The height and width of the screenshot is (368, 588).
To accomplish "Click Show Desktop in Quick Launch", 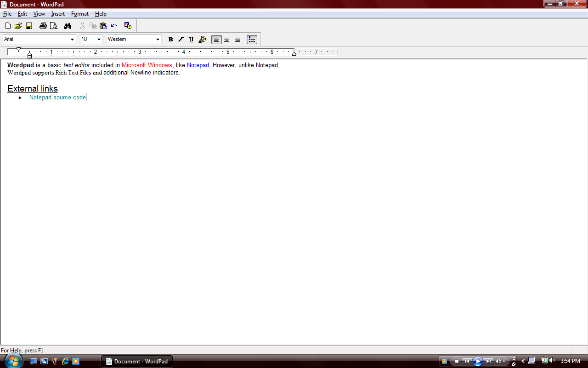I will pos(34,362).
